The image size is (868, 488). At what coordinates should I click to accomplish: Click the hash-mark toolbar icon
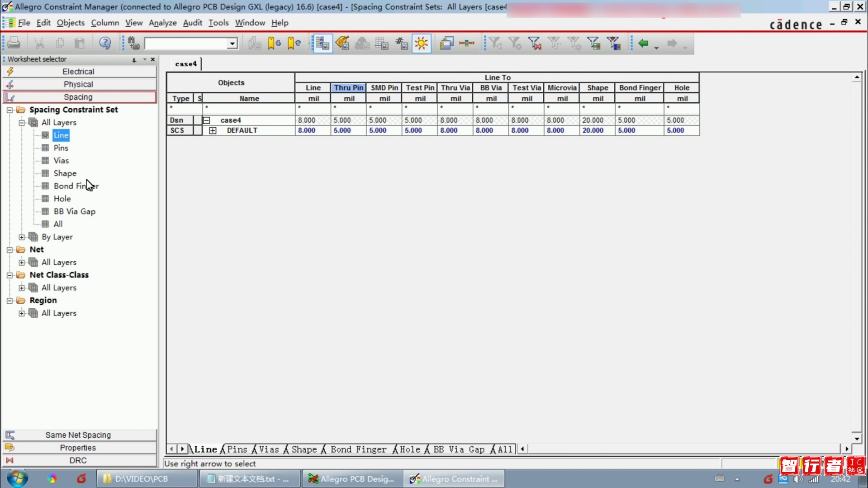point(402,43)
